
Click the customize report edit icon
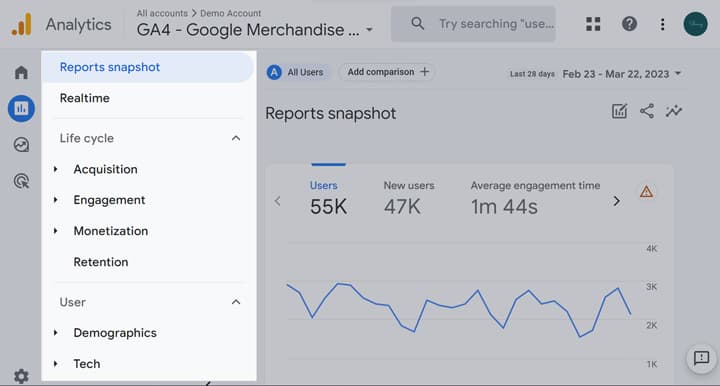(619, 111)
